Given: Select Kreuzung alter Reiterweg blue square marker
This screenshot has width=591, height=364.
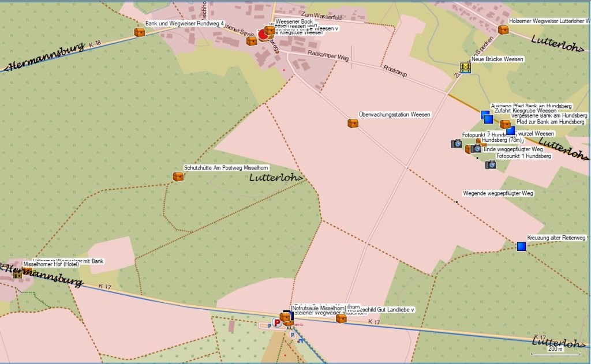Looking at the screenshot, I should (522, 246).
